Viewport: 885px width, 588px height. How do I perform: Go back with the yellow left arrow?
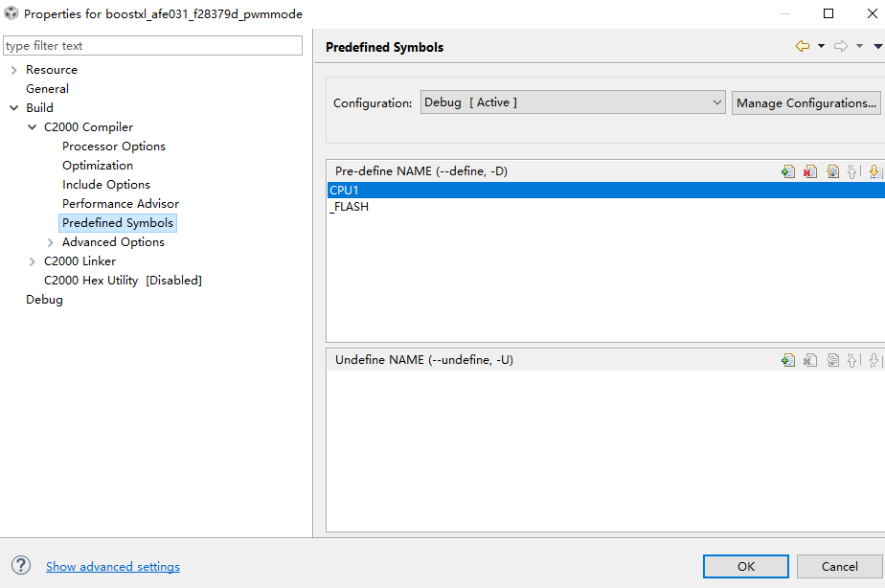click(802, 46)
